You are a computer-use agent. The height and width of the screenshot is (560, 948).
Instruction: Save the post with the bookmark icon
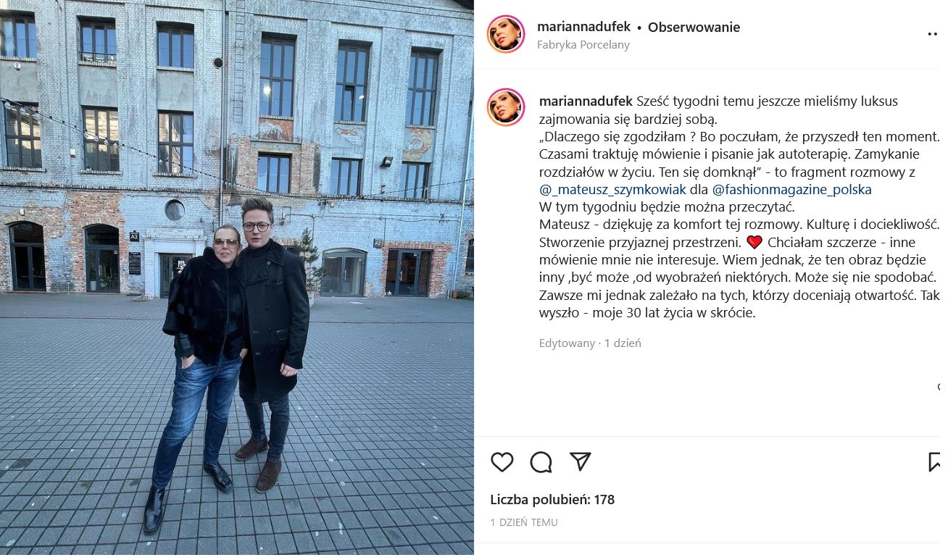(x=936, y=462)
